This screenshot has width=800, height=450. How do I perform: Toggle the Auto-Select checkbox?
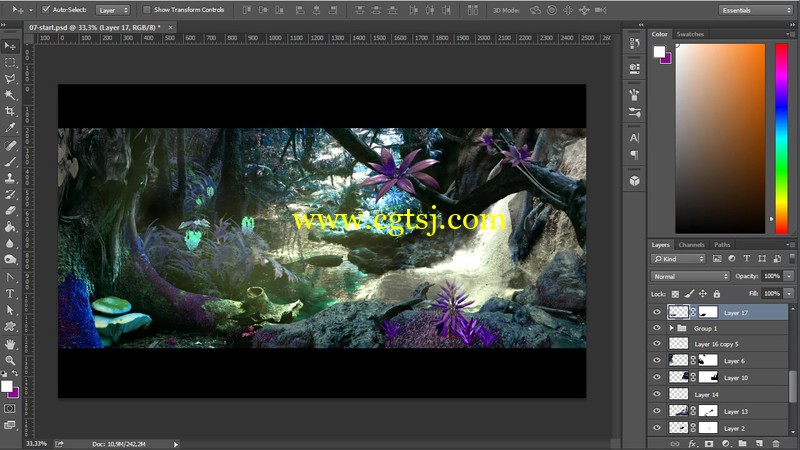coord(46,10)
